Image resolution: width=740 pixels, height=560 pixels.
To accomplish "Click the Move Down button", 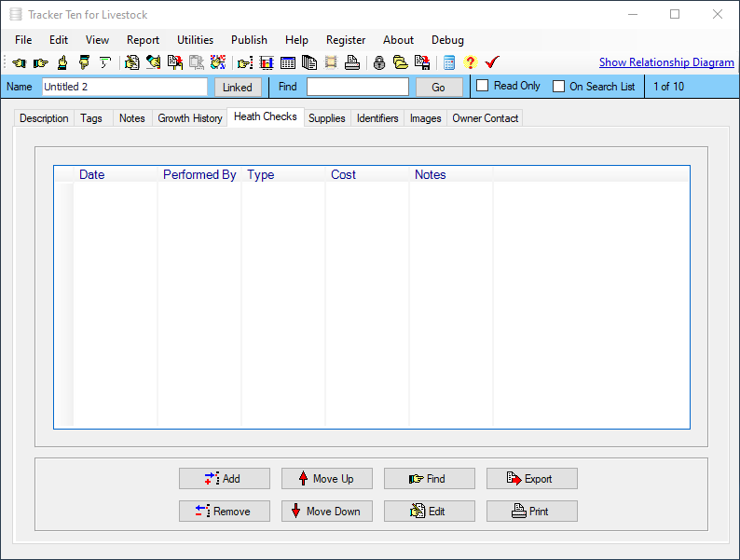I will coord(327,511).
